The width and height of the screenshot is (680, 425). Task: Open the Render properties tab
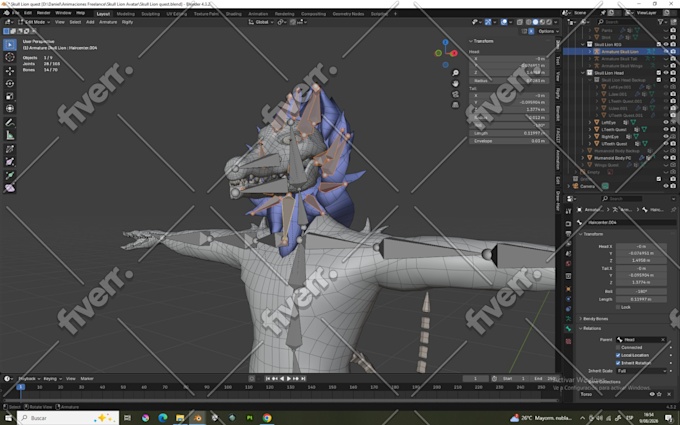tap(568, 224)
